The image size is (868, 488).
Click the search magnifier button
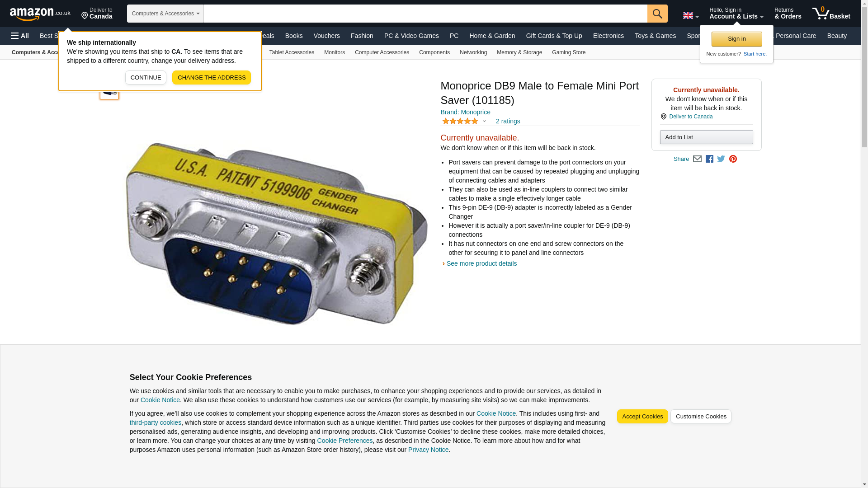point(657,14)
